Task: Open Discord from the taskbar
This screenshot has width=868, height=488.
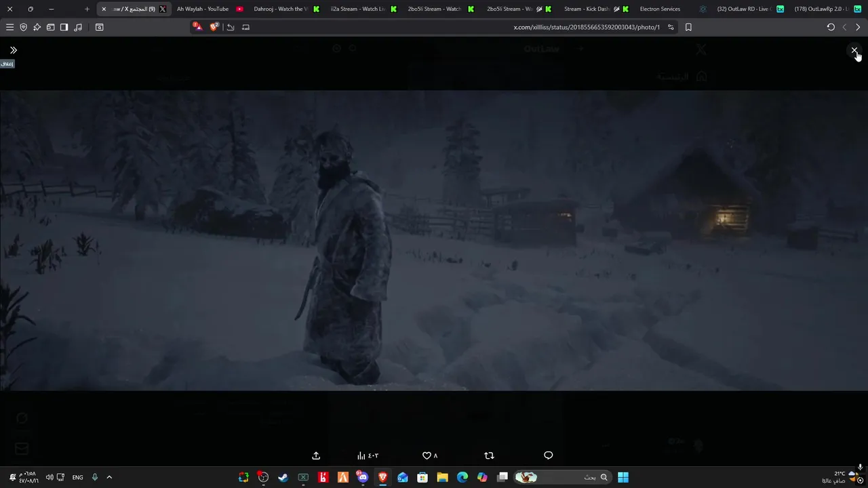Action: coord(363,477)
